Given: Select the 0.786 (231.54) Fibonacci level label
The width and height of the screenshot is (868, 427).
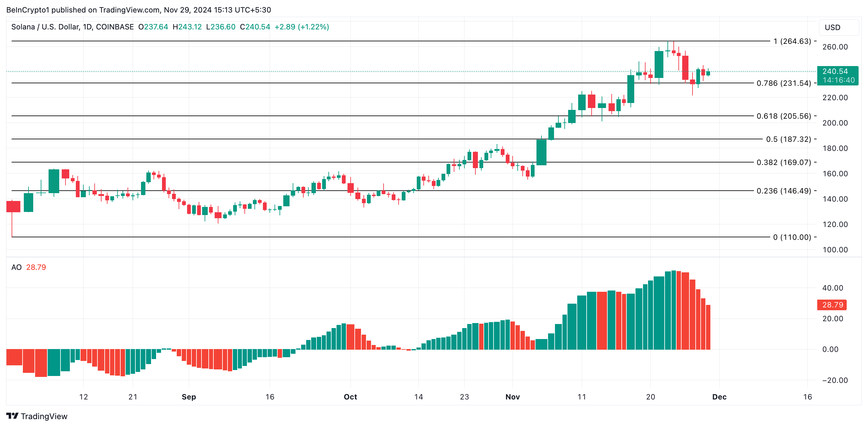Looking at the screenshot, I should point(783,83).
